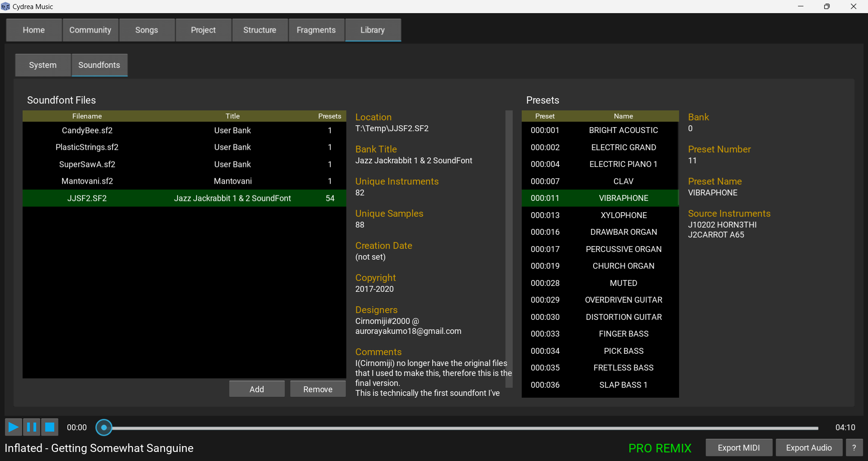The width and height of the screenshot is (868, 461).
Task: Select the PICK BASS preset
Action: [600, 351]
